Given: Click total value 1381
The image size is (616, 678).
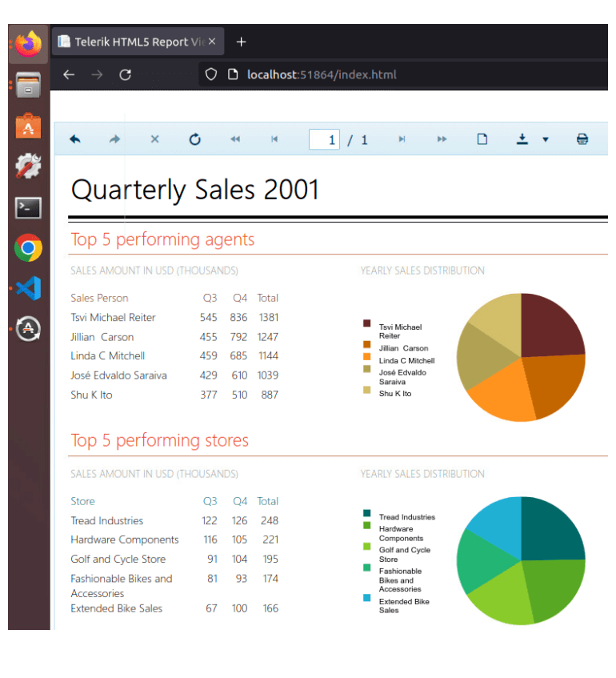Looking at the screenshot, I should click(269, 317).
